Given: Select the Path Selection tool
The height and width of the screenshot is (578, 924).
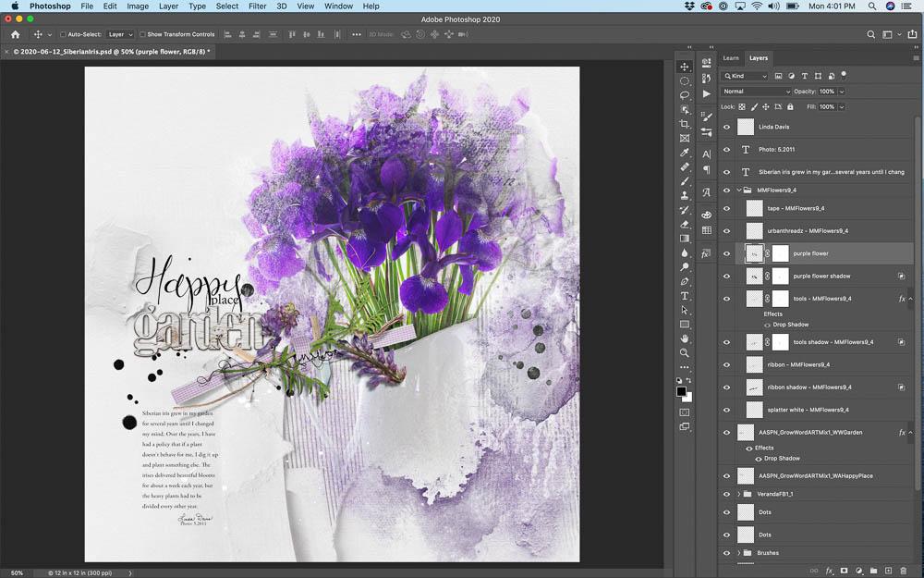Looking at the screenshot, I should [684, 310].
